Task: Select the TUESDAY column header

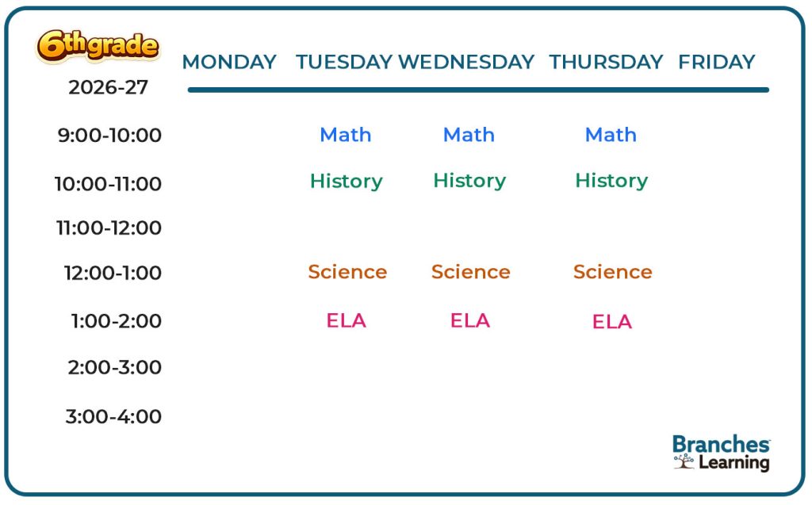Action: pos(344,62)
